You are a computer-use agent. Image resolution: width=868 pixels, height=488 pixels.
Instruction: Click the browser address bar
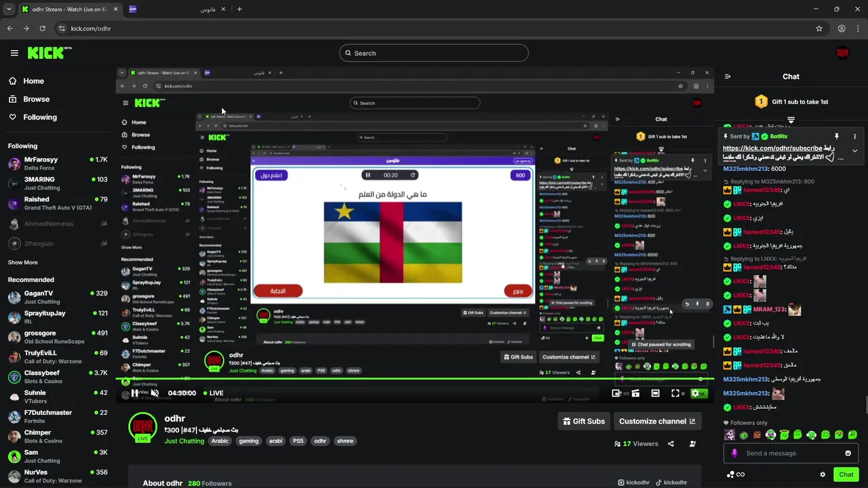(434, 28)
